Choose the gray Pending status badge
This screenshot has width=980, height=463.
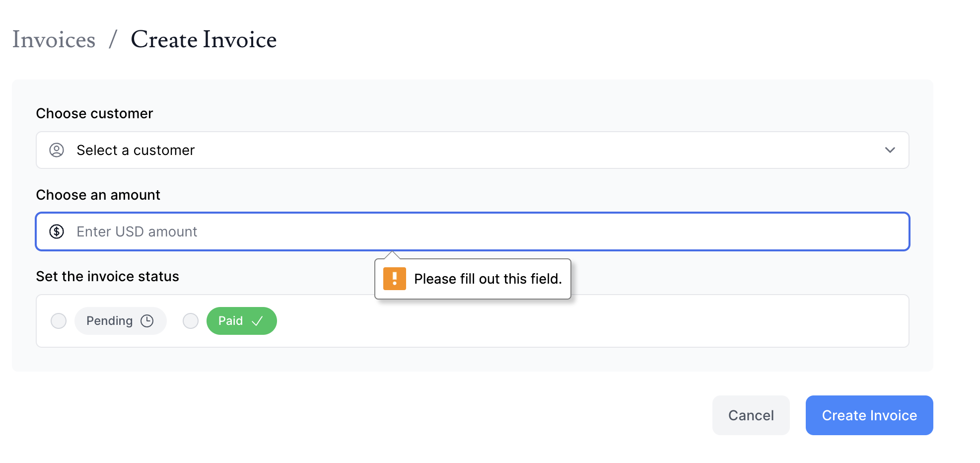pos(120,321)
